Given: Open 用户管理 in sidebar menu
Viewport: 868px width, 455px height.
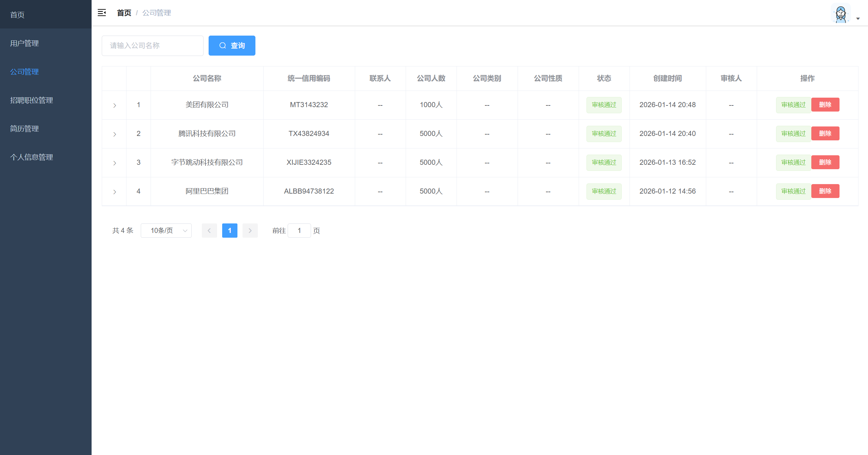Looking at the screenshot, I should coord(24,43).
